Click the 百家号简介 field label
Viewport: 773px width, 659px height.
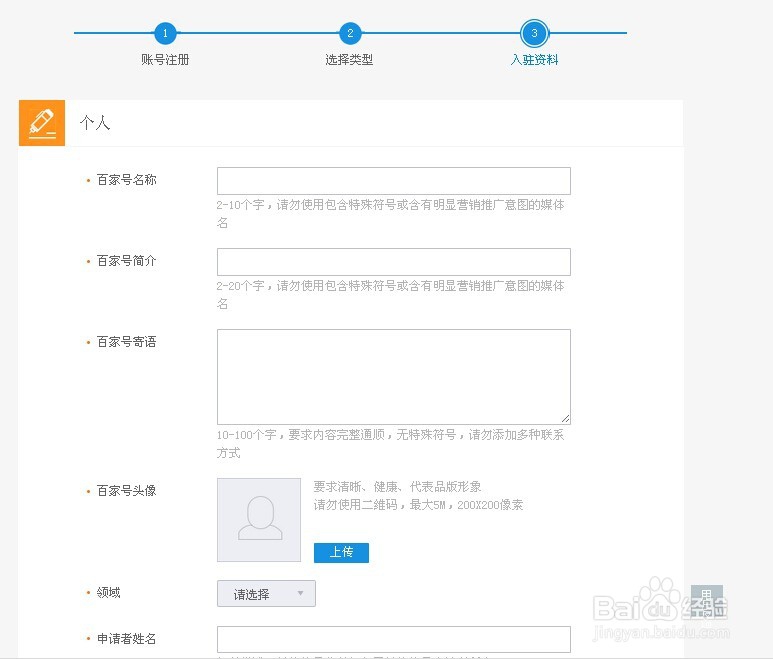pyautogui.click(x=126, y=260)
